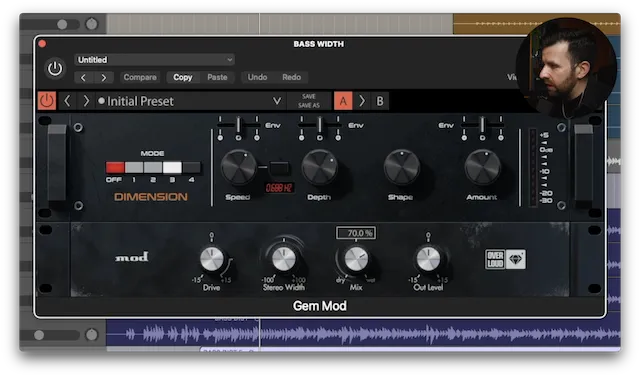The height and width of the screenshot is (377, 640).
Task: Toggle the plugin power button in header
Action: pos(55,68)
